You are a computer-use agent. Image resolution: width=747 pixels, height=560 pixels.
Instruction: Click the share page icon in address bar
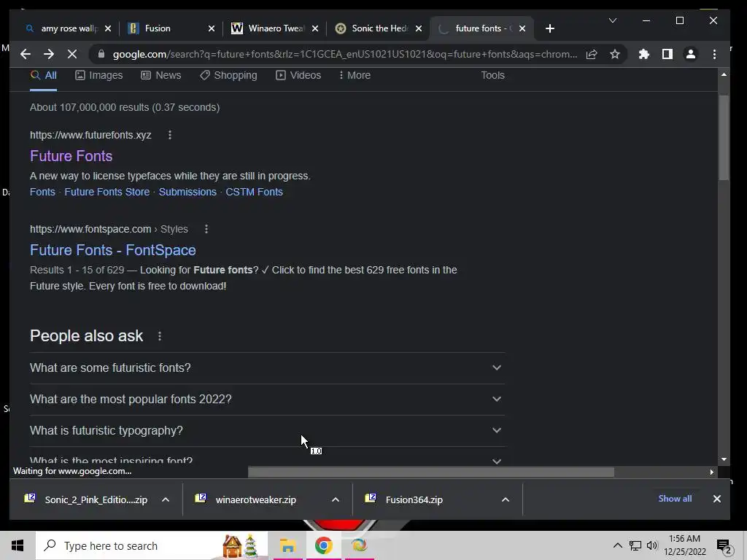click(x=592, y=54)
